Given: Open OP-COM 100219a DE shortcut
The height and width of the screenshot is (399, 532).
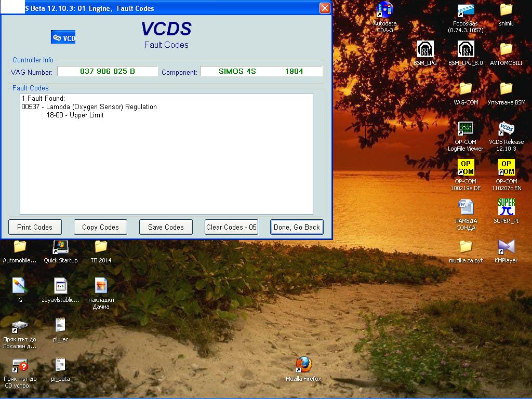Looking at the screenshot, I should [x=465, y=168].
